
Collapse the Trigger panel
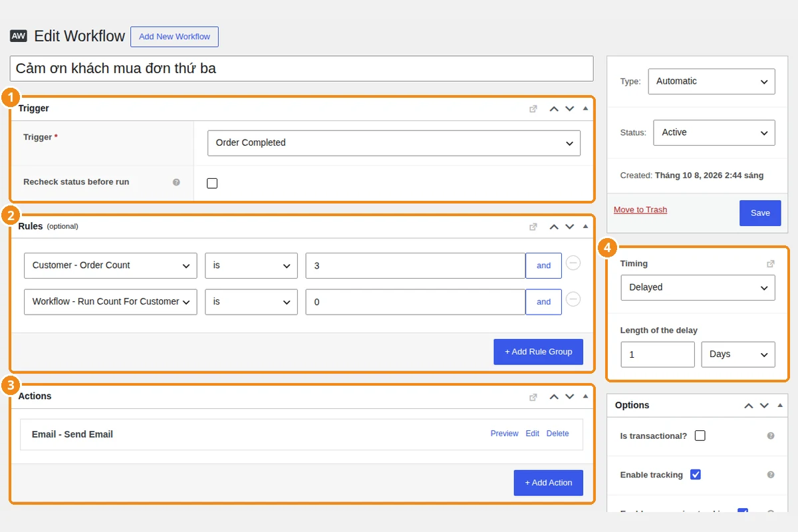coord(585,108)
